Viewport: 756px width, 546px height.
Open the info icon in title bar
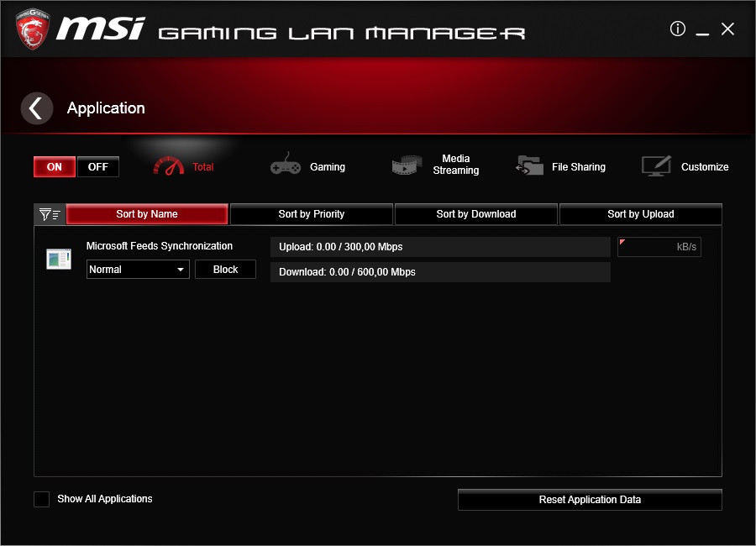677,29
